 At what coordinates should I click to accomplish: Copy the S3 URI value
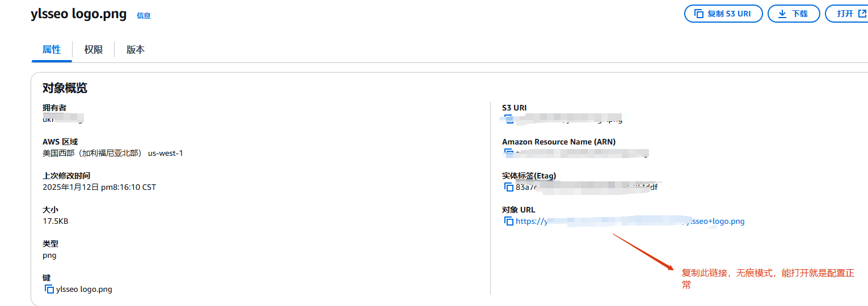tap(509, 119)
